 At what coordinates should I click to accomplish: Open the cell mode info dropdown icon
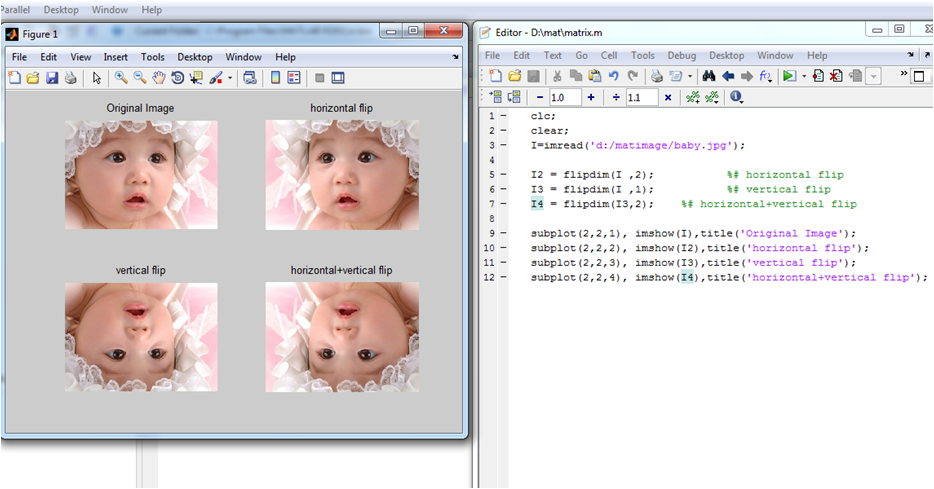pyautogui.click(x=737, y=97)
